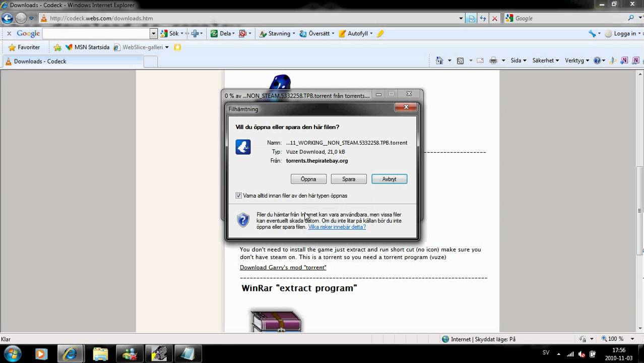The height and width of the screenshot is (363, 644).
Task: Open the Google toolbar search history dropdown
Action: pyautogui.click(x=154, y=33)
